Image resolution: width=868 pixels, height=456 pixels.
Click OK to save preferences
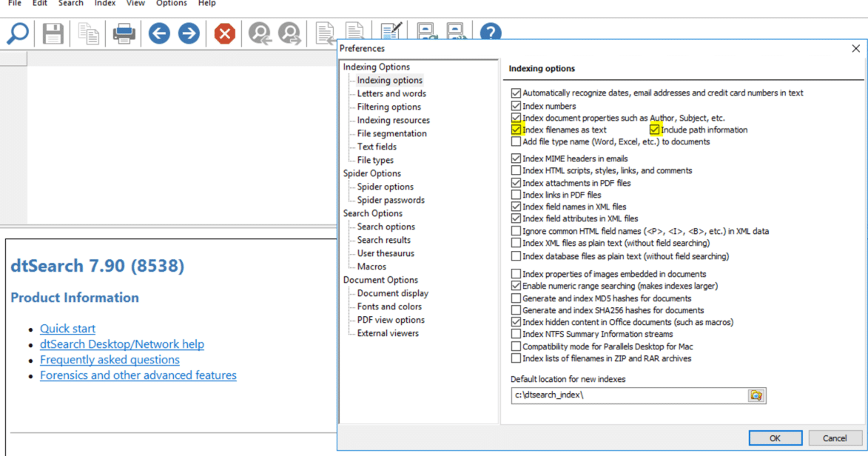coord(775,438)
